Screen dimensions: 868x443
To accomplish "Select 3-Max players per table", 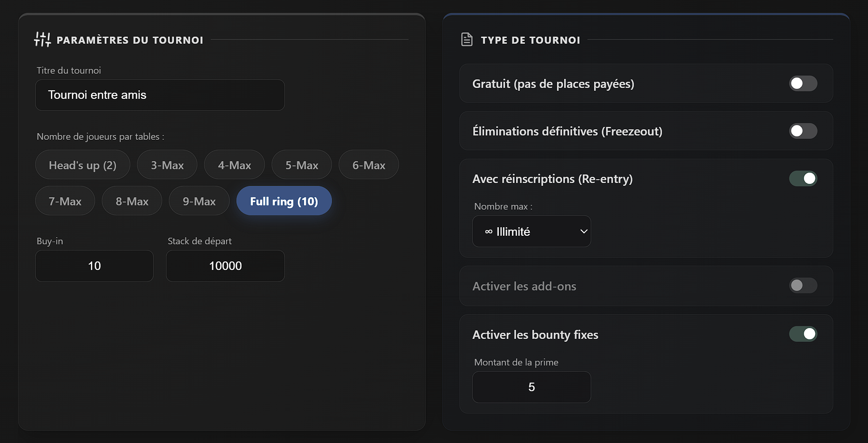I will (x=167, y=165).
